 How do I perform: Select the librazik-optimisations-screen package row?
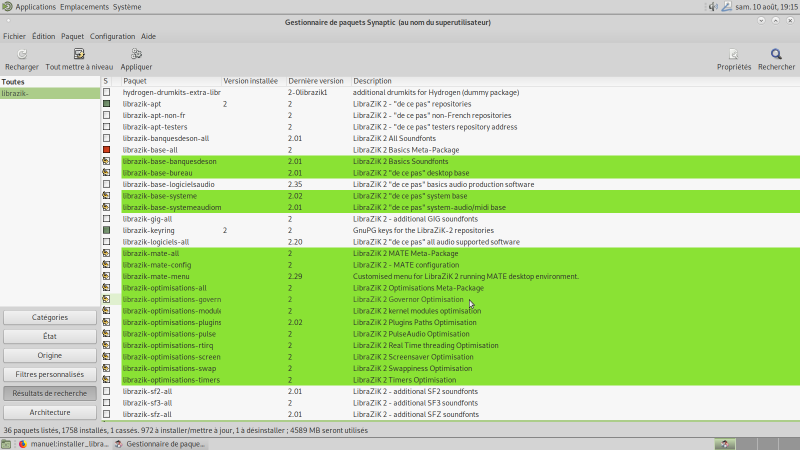pyautogui.click(x=451, y=357)
